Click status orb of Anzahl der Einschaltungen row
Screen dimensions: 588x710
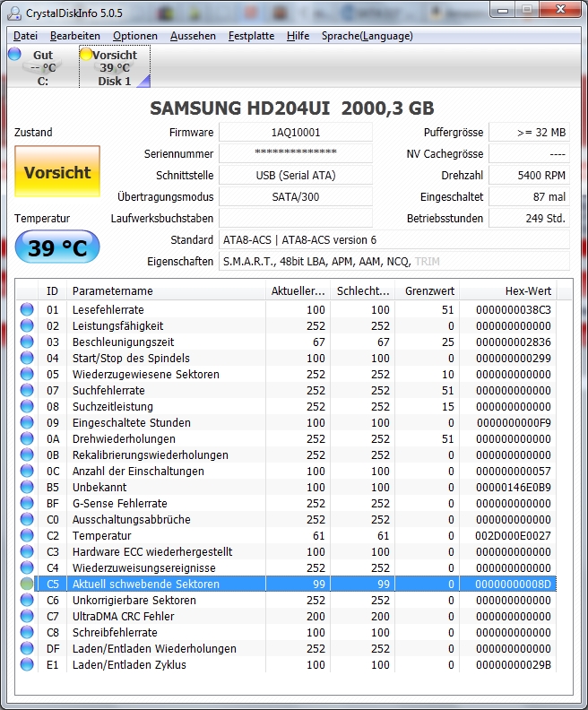(27, 471)
